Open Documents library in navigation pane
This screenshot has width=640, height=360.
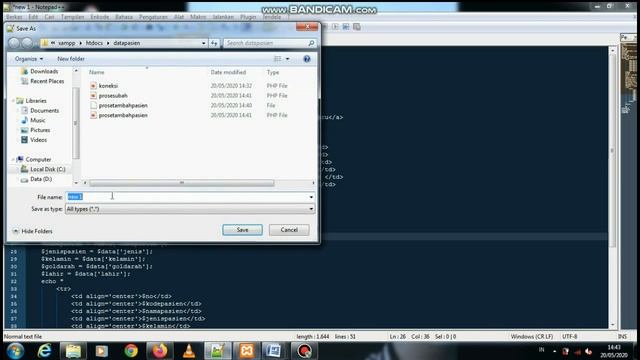pyautogui.click(x=44, y=110)
